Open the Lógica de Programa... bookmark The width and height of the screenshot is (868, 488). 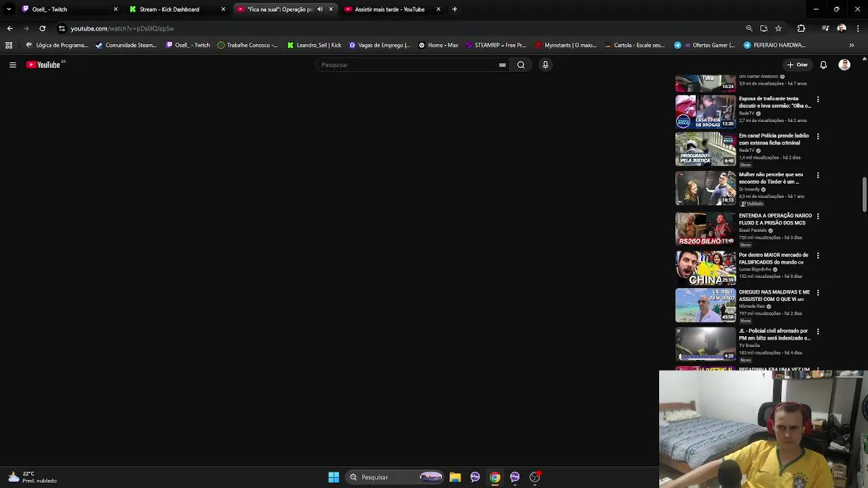click(x=57, y=45)
